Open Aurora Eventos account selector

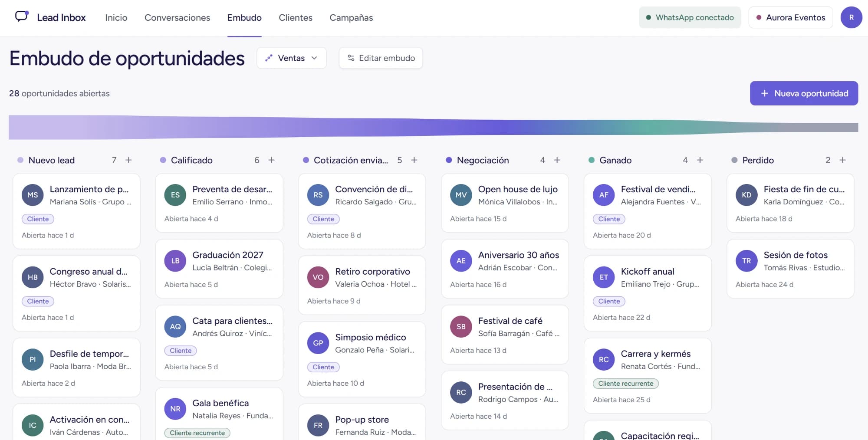(791, 17)
